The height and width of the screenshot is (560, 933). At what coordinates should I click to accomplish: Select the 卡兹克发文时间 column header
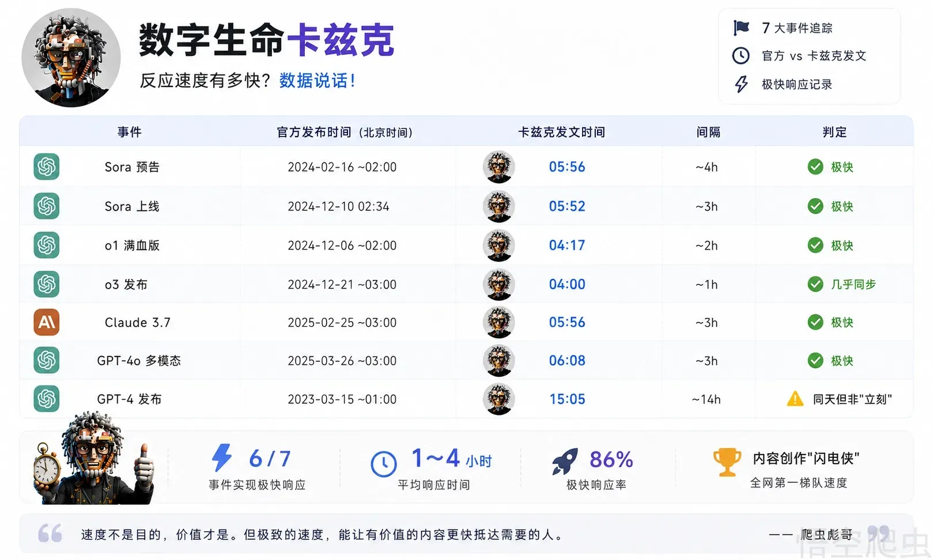561,132
